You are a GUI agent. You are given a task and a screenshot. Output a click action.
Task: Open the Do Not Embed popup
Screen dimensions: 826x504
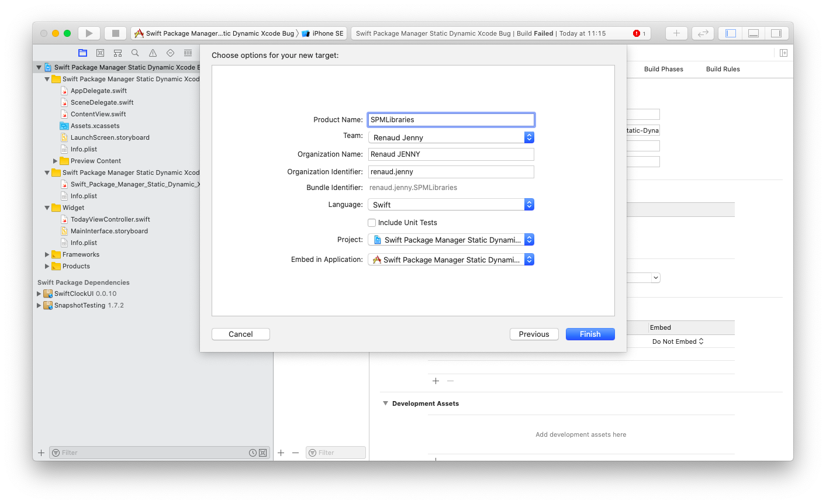pyautogui.click(x=678, y=341)
